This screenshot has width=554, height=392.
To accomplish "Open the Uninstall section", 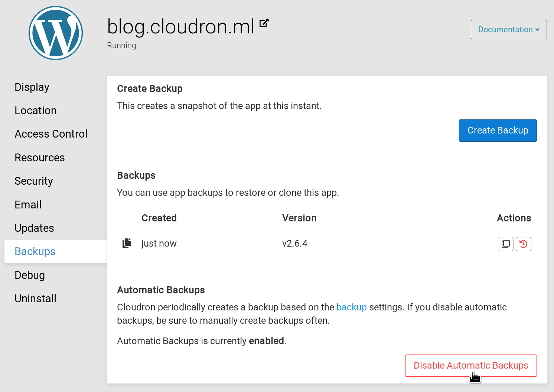I will click(35, 299).
